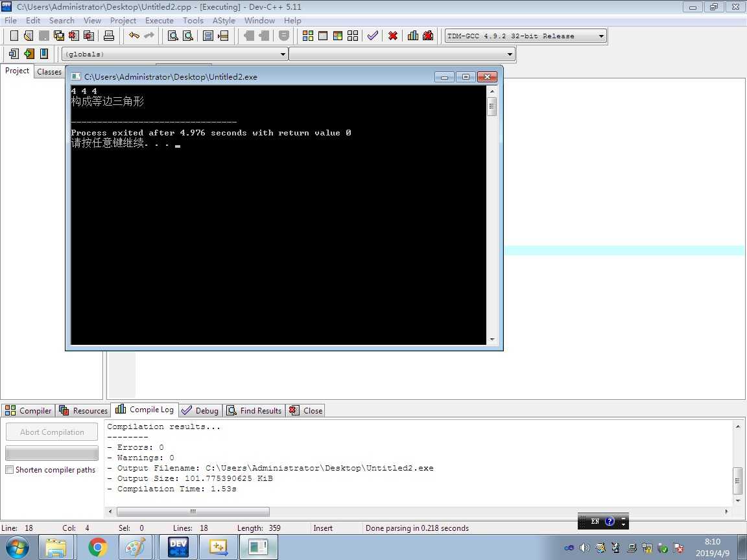Viewport: 747px width, 560px height.
Task: Expand the (globals) class dropdown
Action: pyautogui.click(x=175, y=54)
